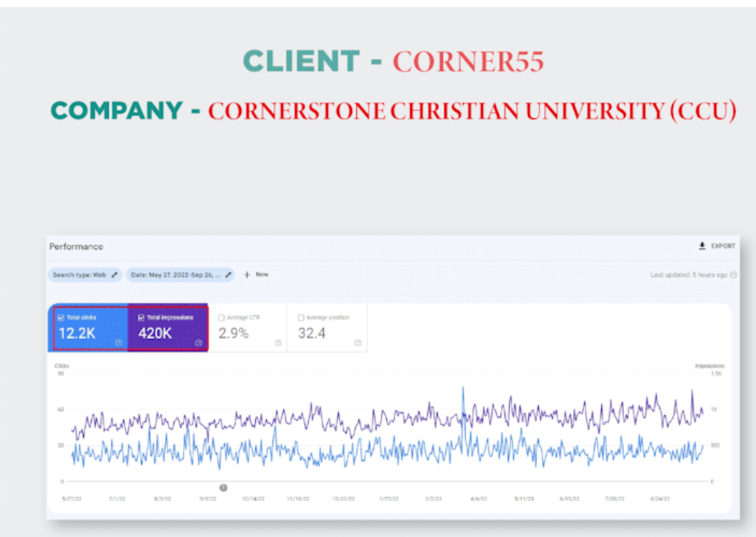
Task: Click the 10/14/22 date label
Action: [x=253, y=498]
